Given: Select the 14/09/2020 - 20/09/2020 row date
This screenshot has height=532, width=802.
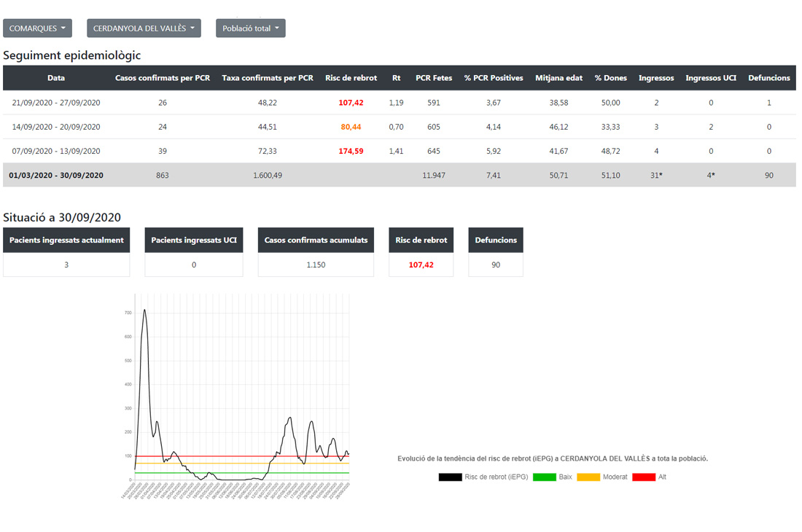Looking at the screenshot, I should [x=56, y=127].
